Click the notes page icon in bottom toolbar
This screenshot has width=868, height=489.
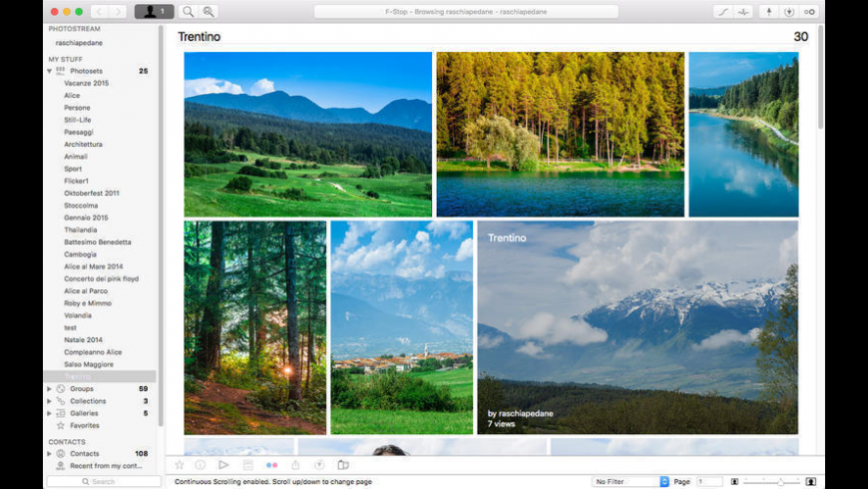tap(248, 465)
